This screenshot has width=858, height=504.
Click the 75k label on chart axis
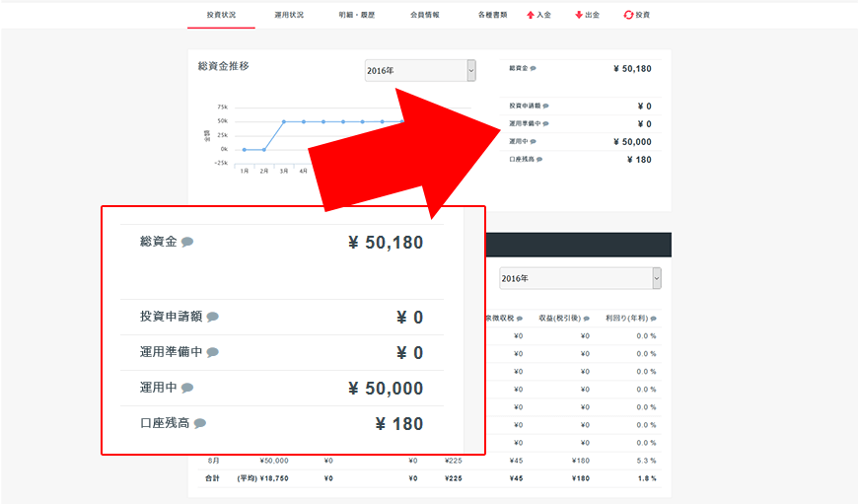[222, 108]
